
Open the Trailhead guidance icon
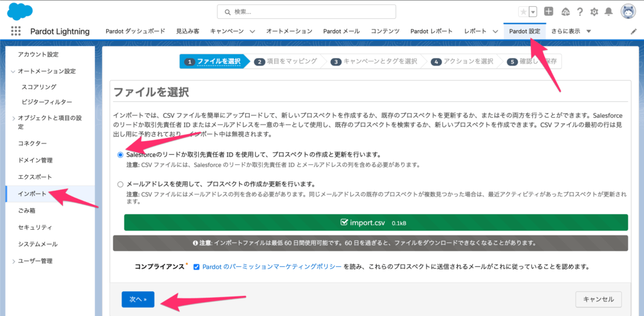click(565, 11)
